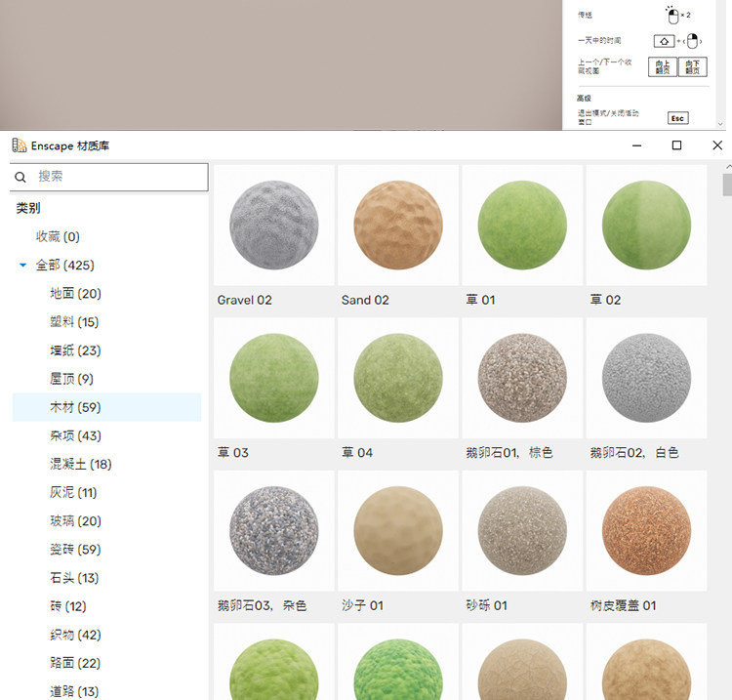Open the 玻璃 (20) category
732x700 pixels.
(x=75, y=521)
